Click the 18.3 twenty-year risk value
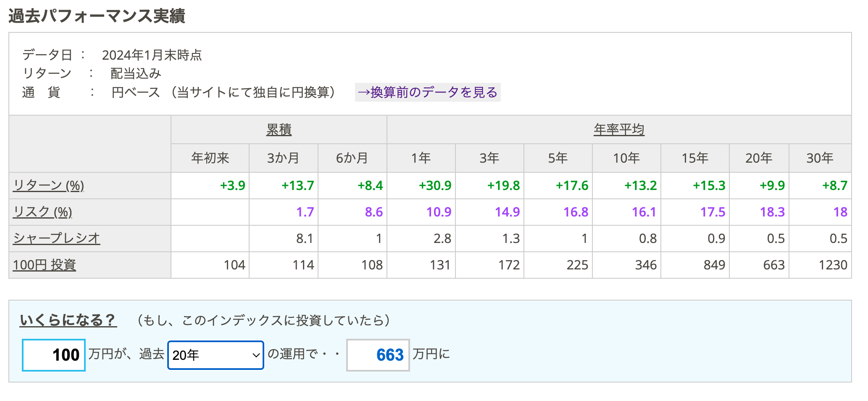The height and width of the screenshot is (401, 868). 772,212
